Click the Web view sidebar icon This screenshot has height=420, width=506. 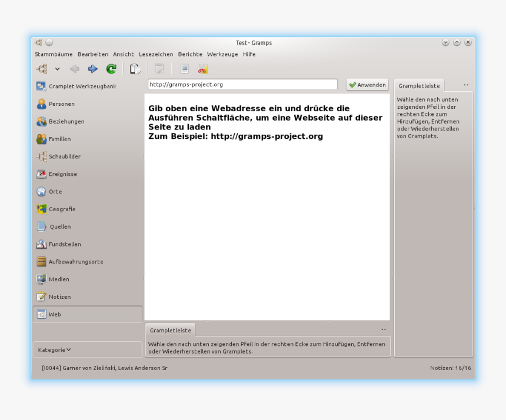41,314
